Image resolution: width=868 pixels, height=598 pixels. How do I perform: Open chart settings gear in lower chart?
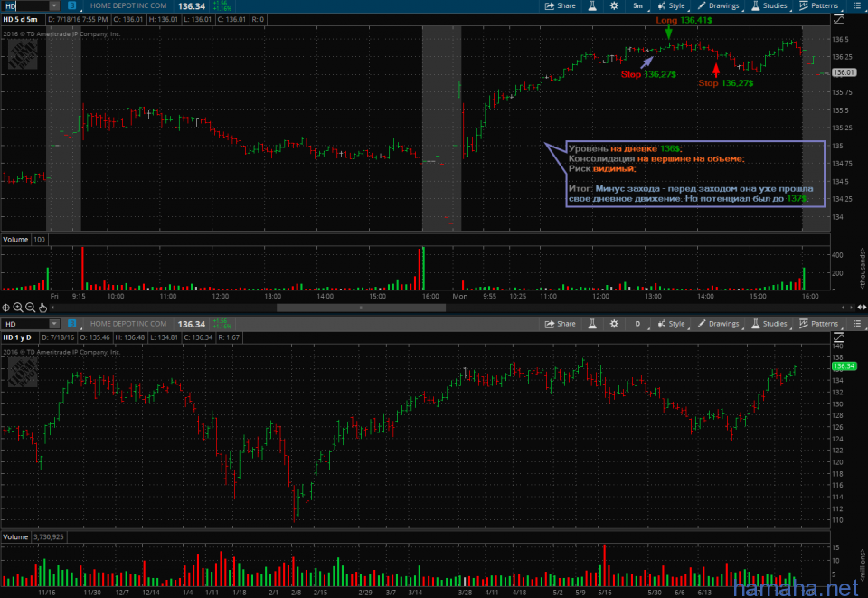coord(614,324)
